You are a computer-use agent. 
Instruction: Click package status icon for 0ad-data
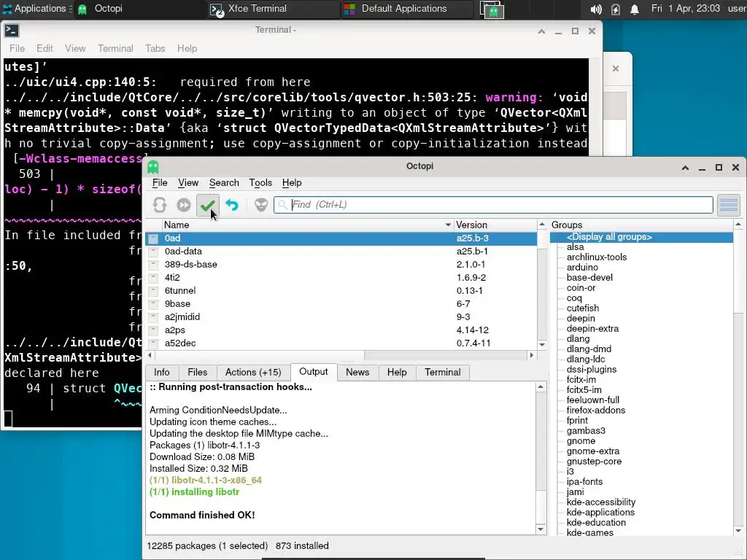click(153, 252)
